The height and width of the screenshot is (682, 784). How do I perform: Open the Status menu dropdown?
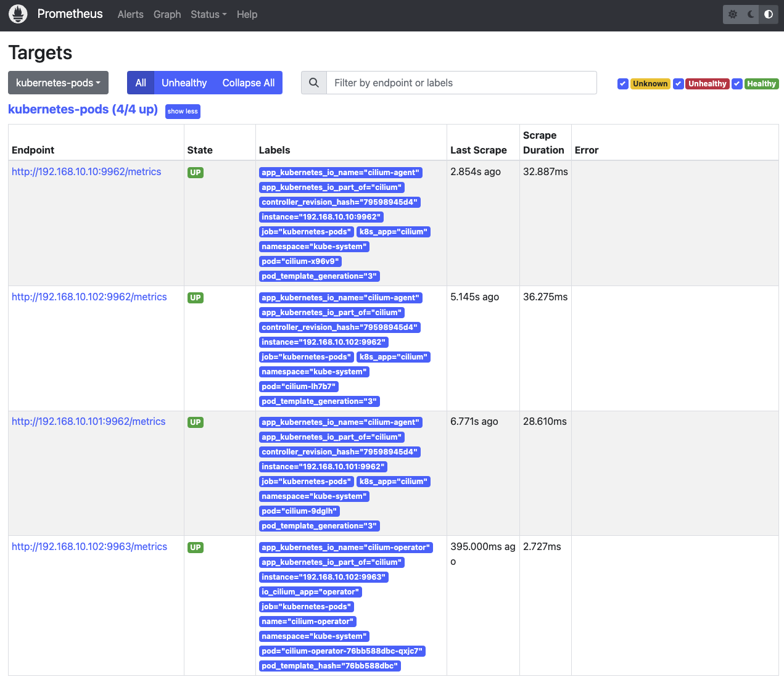208,14
